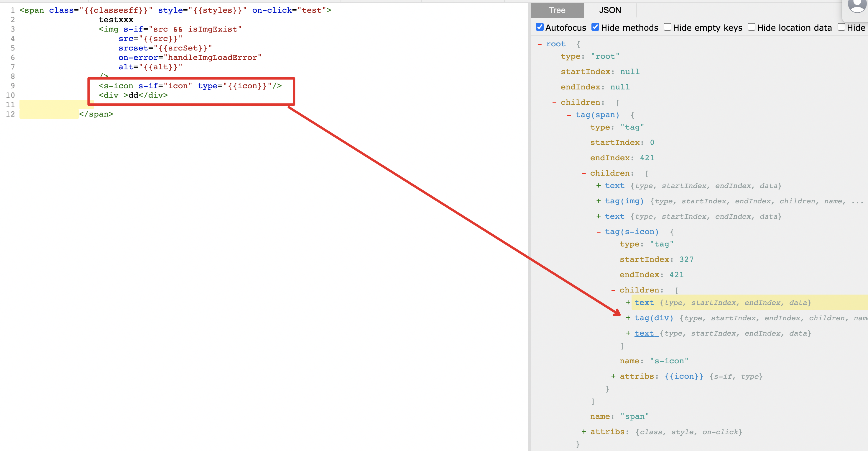Click on closing span tag in editor

pyautogui.click(x=96, y=114)
